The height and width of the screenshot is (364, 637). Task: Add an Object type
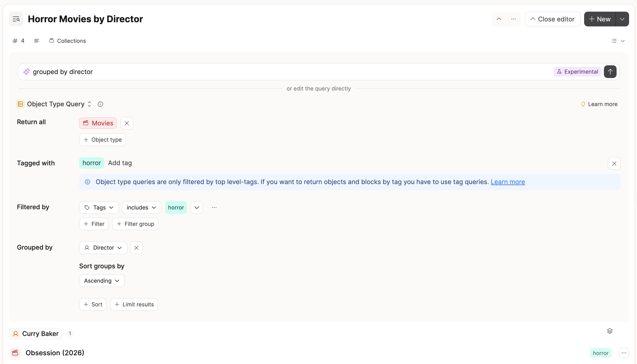[102, 140]
